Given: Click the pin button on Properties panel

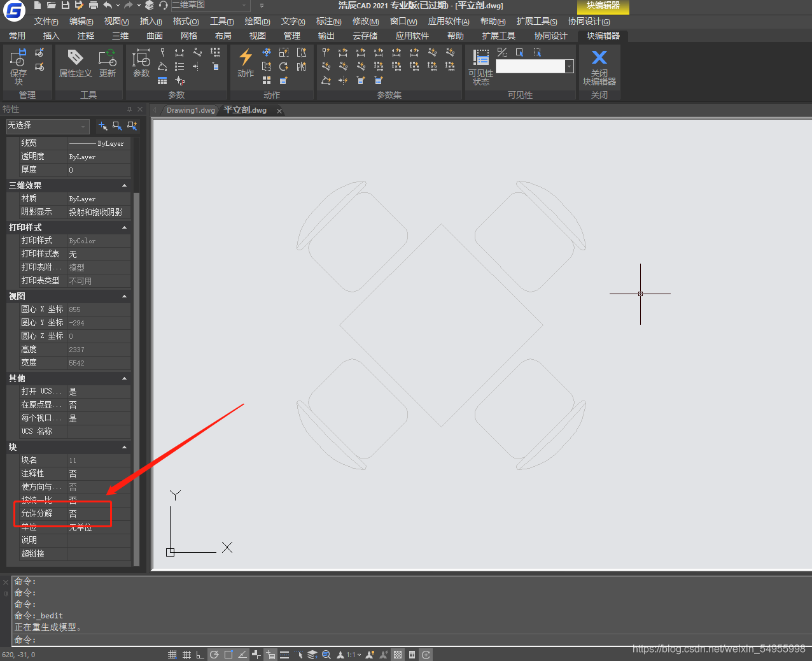Looking at the screenshot, I should 129,109.
